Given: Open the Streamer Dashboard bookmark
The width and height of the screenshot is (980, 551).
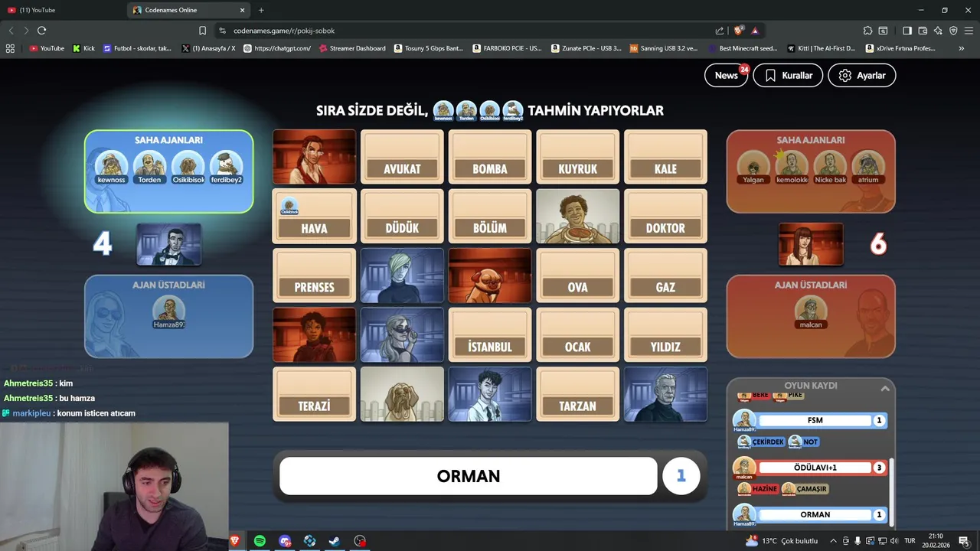Looking at the screenshot, I should click(352, 48).
